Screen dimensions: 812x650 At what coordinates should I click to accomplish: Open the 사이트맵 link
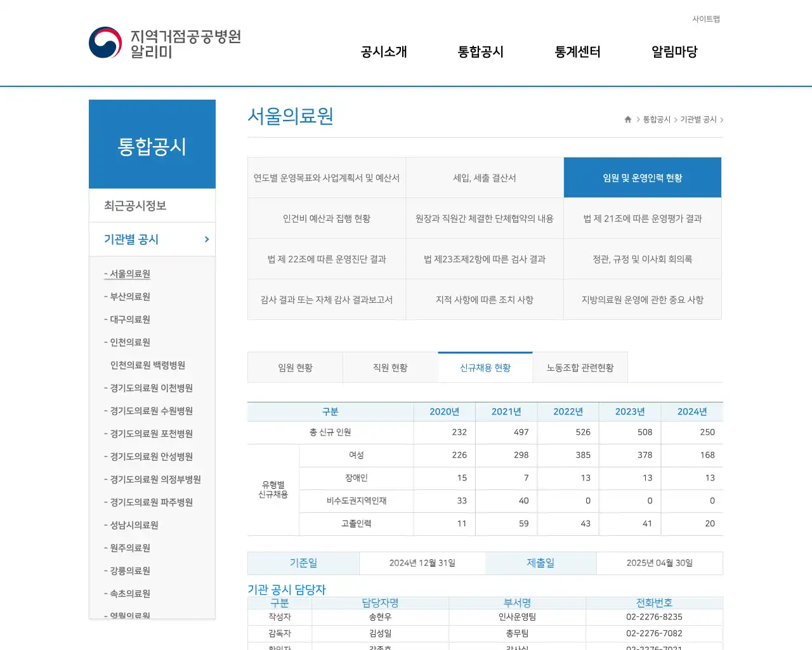(705, 19)
